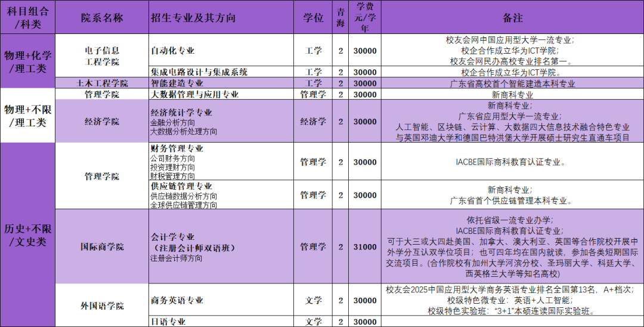Click 校友会网中国应用型大学一流专业 remark line
This screenshot has height=327, width=644.
tap(510, 40)
